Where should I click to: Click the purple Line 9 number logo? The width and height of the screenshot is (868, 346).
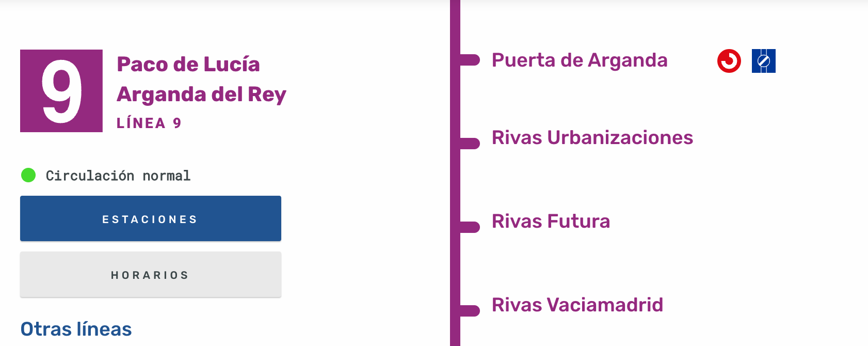tap(61, 91)
